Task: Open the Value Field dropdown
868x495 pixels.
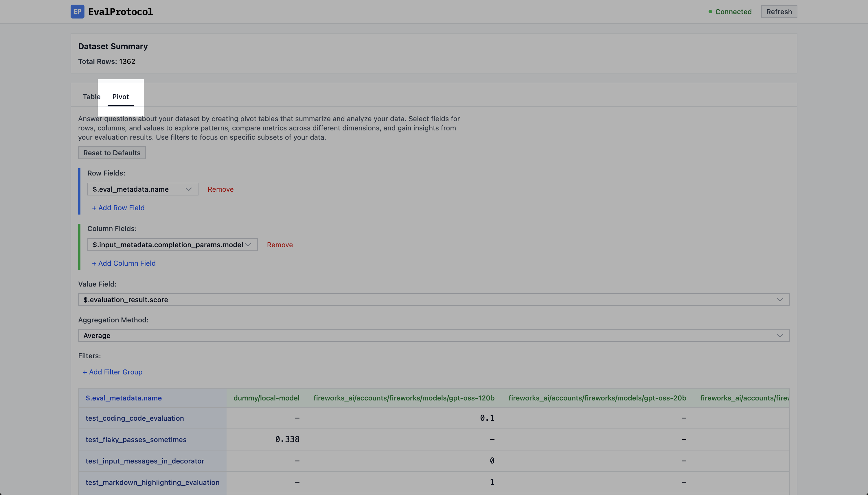Action: [433, 300]
